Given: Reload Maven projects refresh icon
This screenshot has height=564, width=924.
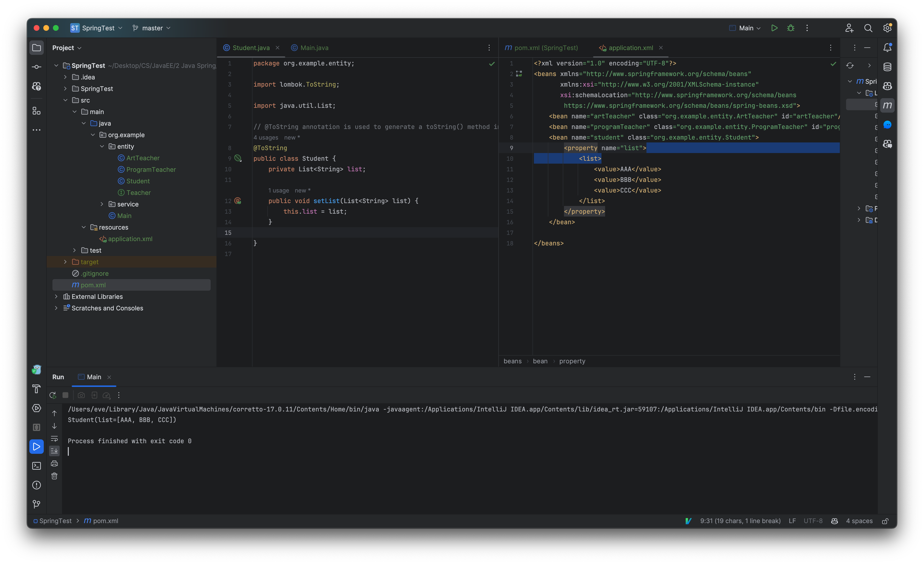Looking at the screenshot, I should point(850,66).
